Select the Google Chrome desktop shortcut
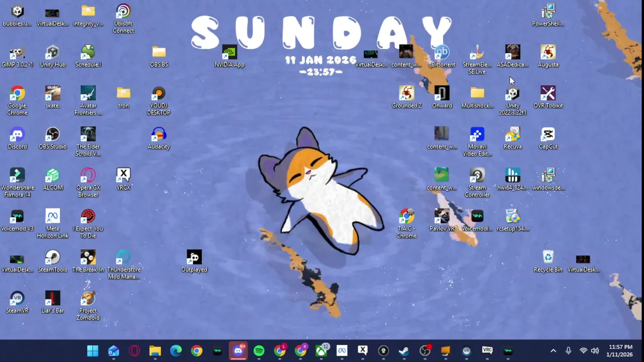This screenshot has height=362, width=644. coord(17,101)
